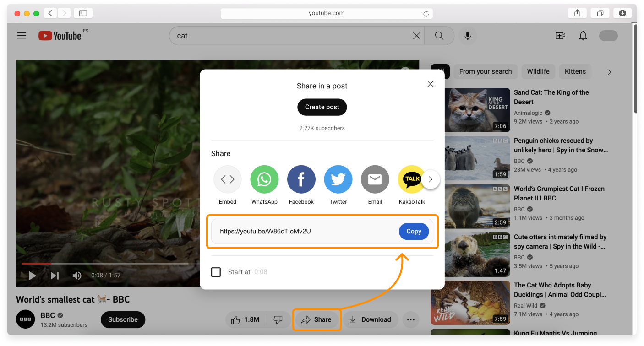The width and height of the screenshot is (644, 346).
Task: Open the Embed code option
Action: point(228,179)
